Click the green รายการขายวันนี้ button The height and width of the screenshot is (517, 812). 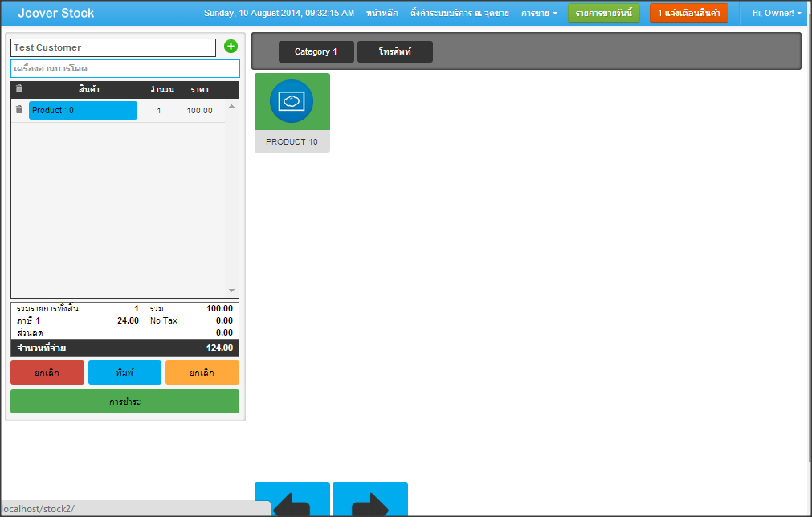pos(604,14)
